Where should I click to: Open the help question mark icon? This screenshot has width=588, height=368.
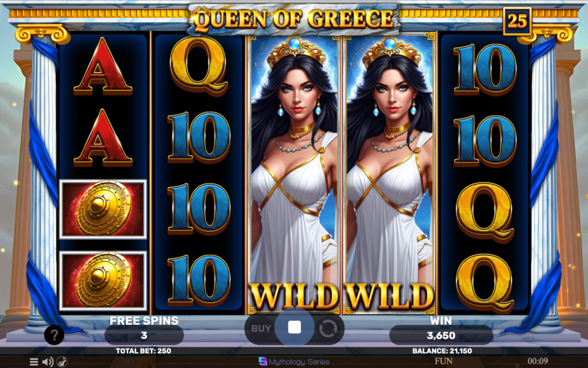(54, 335)
